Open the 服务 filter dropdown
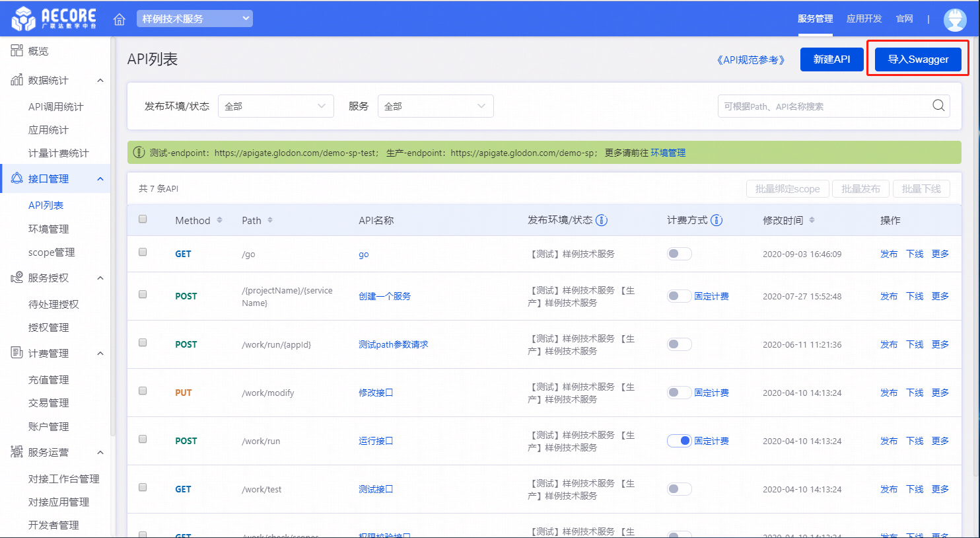The image size is (980, 538). pos(435,106)
